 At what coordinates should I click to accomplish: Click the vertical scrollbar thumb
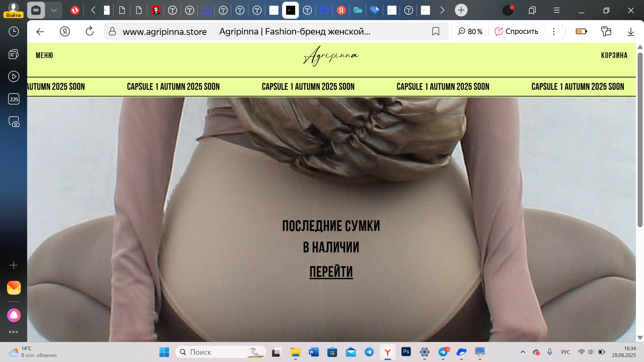(640, 140)
